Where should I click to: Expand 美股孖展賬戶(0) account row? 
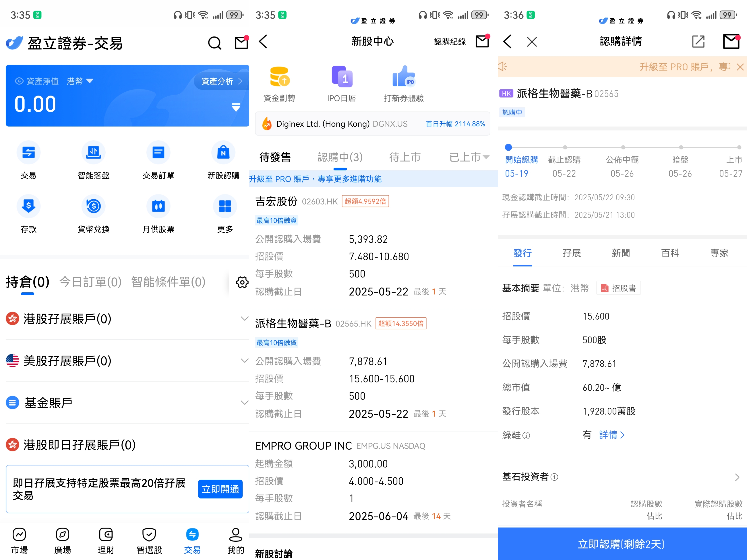[127, 361]
